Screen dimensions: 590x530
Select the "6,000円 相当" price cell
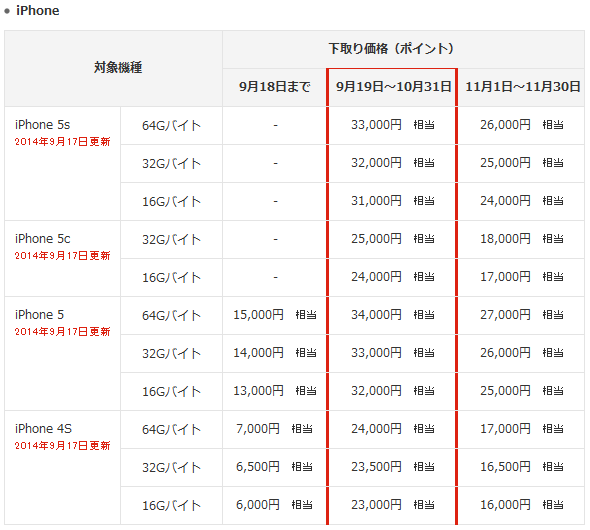click(x=274, y=504)
